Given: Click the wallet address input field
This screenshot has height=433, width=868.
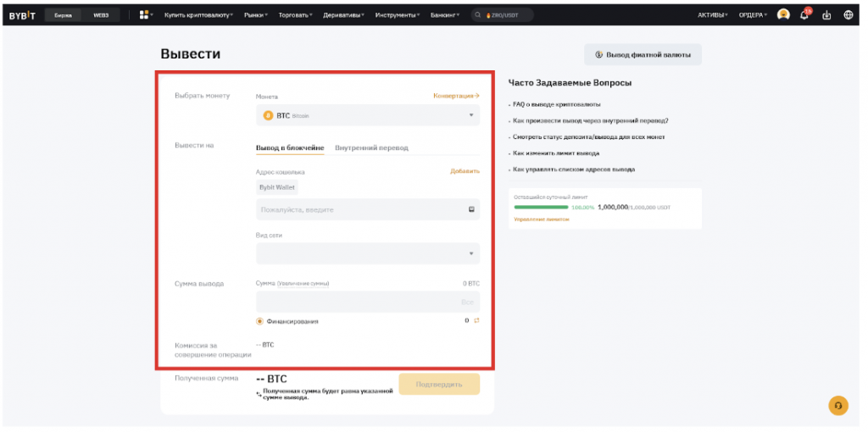Looking at the screenshot, I should (x=360, y=209).
